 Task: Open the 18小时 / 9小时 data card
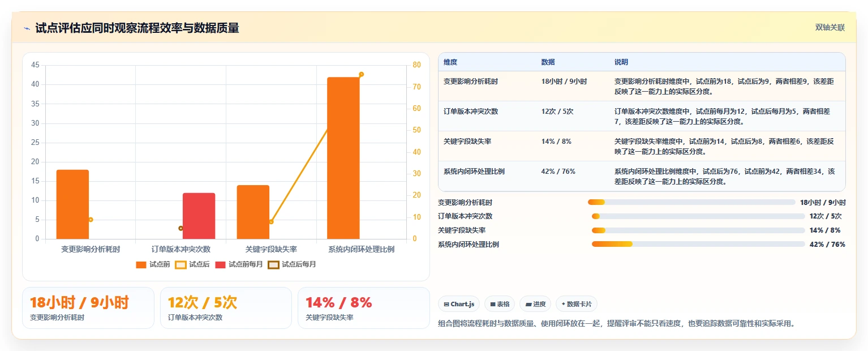click(88, 308)
